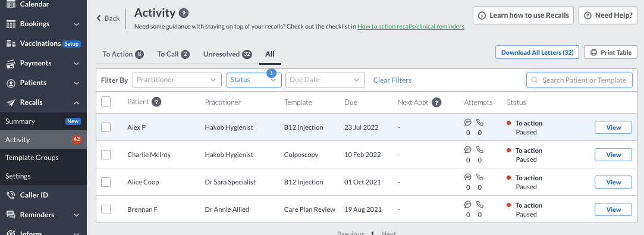Open Template Groups in sidebar
644x235 pixels.
43,158
